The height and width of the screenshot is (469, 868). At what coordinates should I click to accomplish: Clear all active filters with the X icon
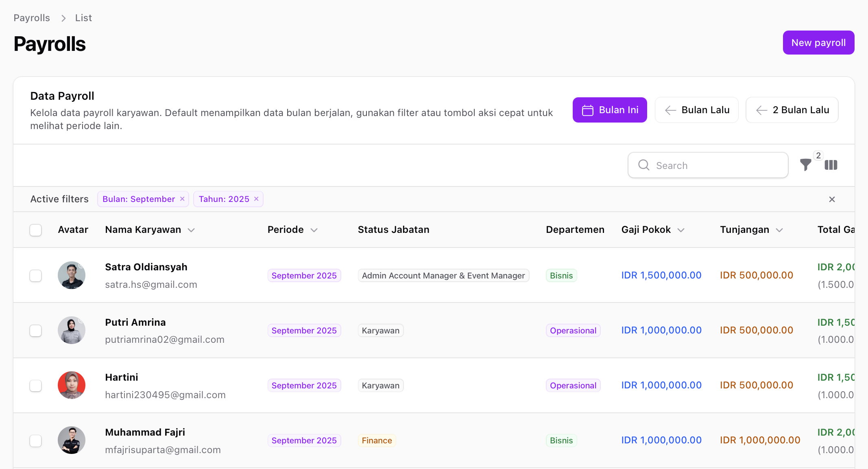pyautogui.click(x=832, y=199)
